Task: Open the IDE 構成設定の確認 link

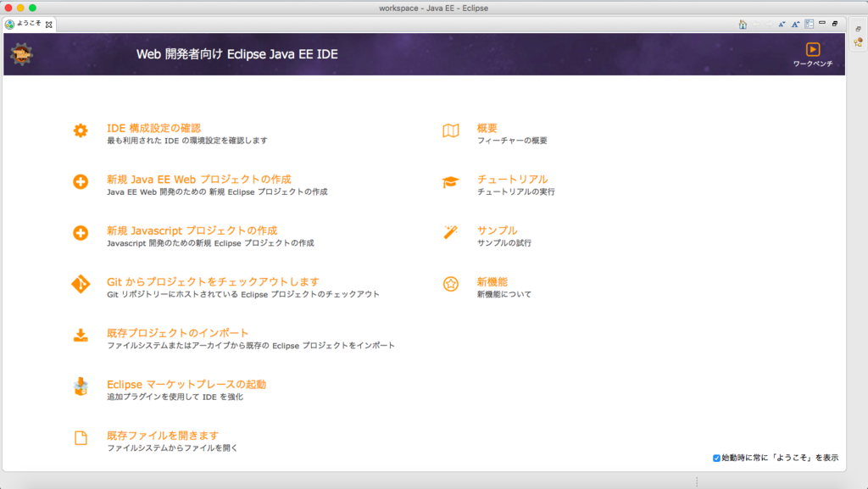Action: 154,128
